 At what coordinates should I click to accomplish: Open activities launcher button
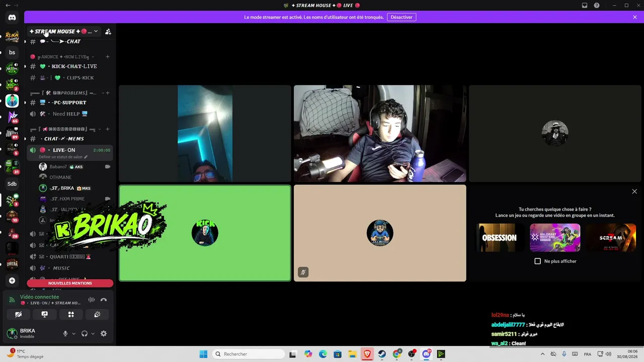click(x=71, y=314)
